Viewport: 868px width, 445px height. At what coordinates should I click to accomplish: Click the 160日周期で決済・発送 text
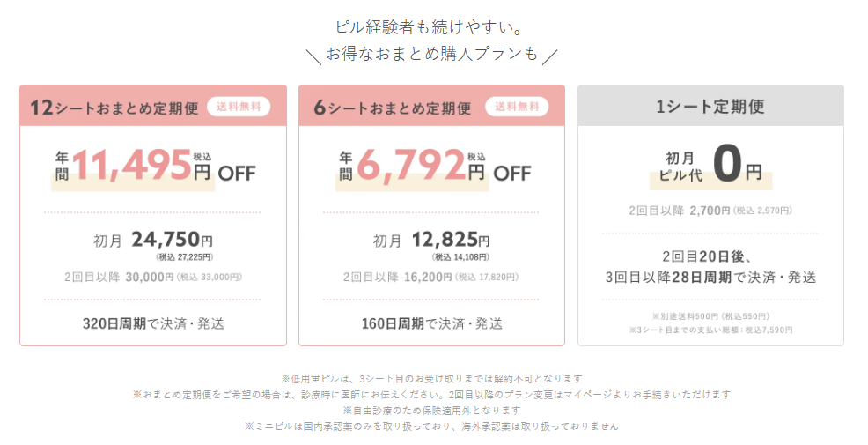pyautogui.click(x=431, y=323)
